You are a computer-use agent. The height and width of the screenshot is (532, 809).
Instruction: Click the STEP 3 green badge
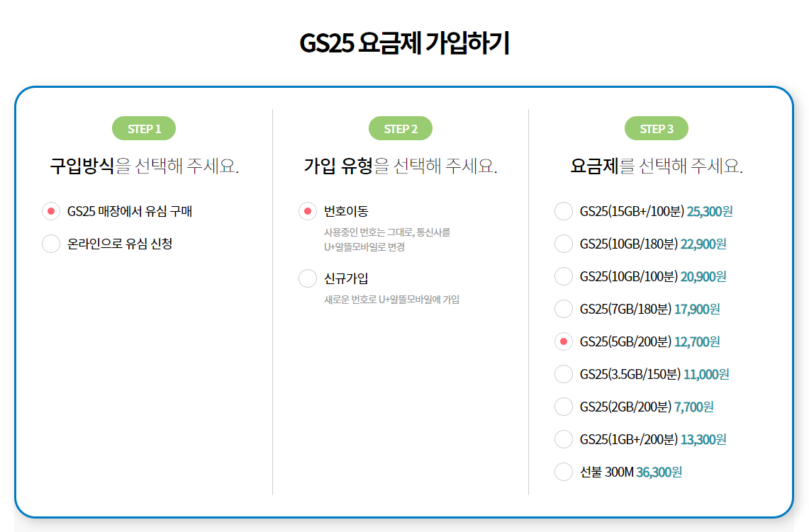(x=657, y=128)
